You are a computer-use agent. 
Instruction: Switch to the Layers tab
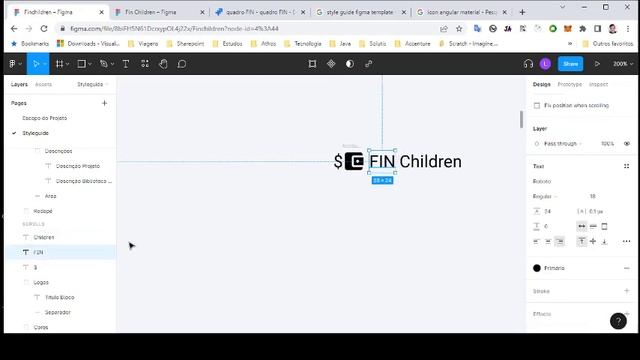coord(19,84)
